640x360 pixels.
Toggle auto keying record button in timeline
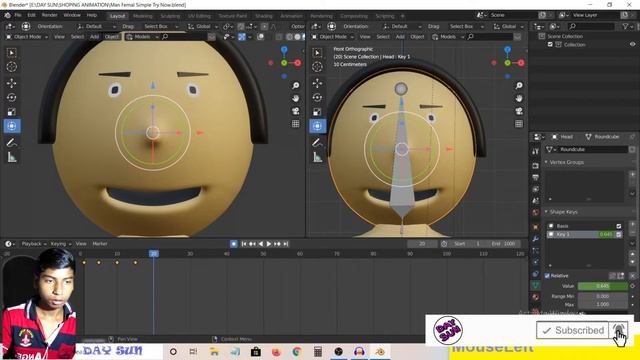tap(233, 244)
